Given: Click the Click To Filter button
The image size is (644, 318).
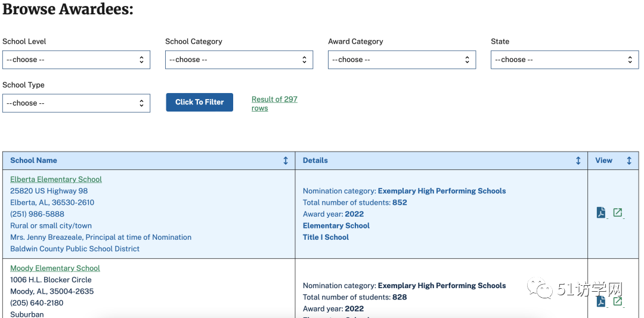Looking at the screenshot, I should coord(200,102).
